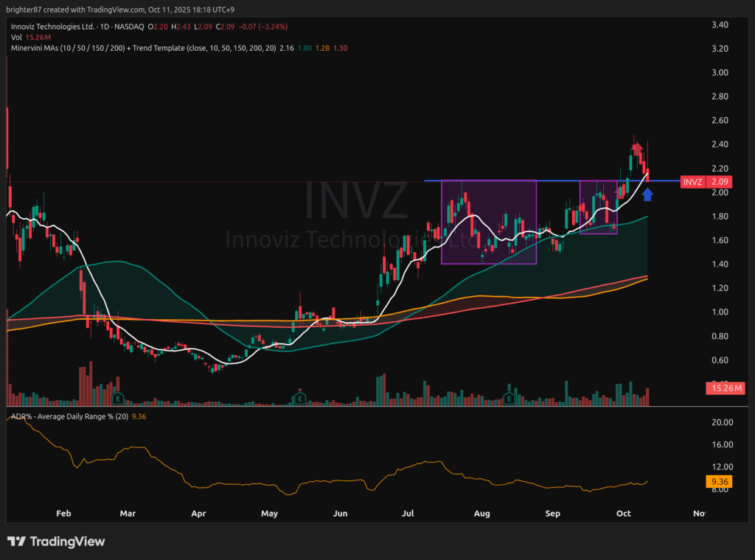This screenshot has height=560, width=755.
Task: Select the small purple rectangle in September
Action: point(598,207)
